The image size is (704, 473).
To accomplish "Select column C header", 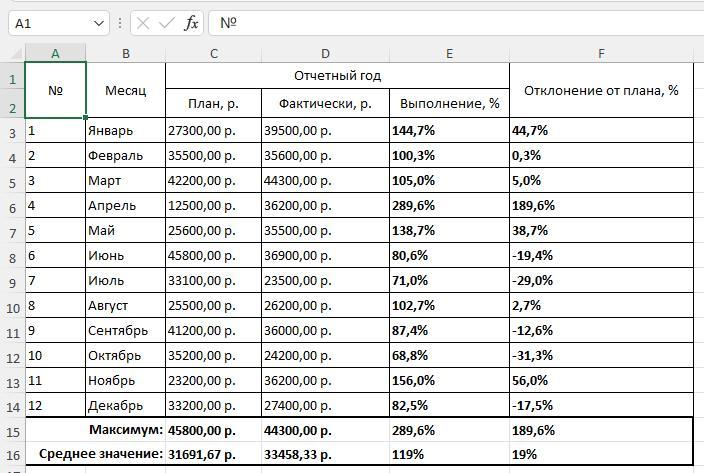I will coord(214,54).
